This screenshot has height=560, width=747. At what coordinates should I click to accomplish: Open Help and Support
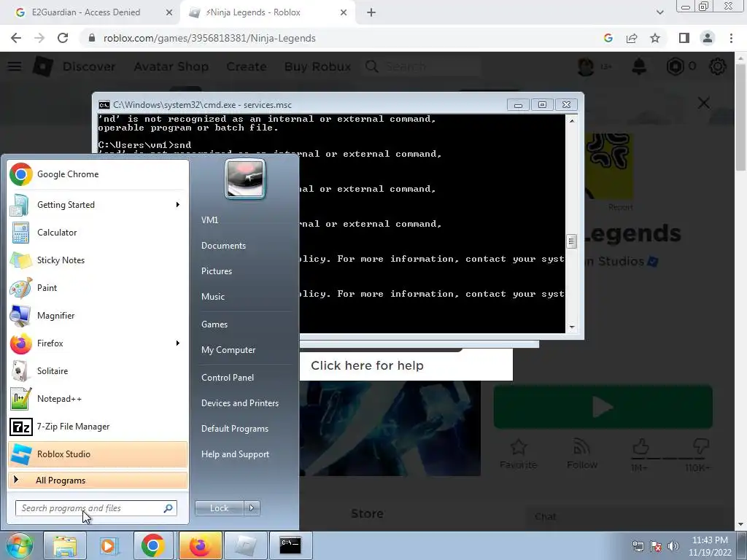pyautogui.click(x=235, y=454)
